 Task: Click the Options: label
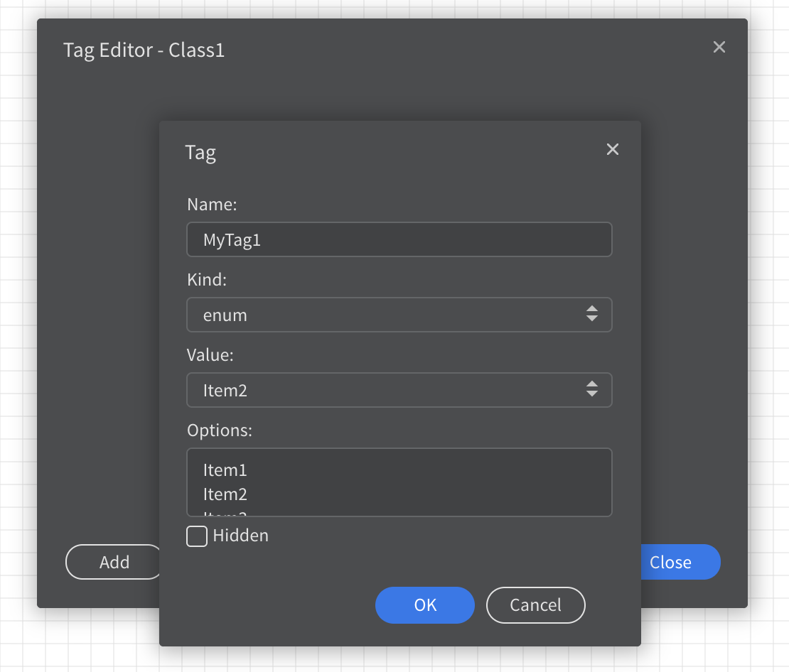tap(220, 430)
